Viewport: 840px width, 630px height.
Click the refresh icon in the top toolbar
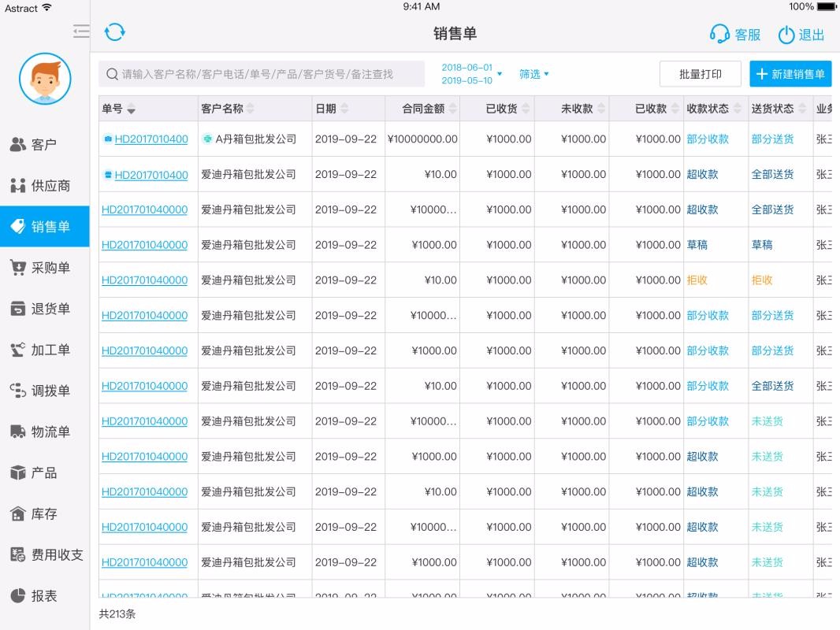point(115,31)
